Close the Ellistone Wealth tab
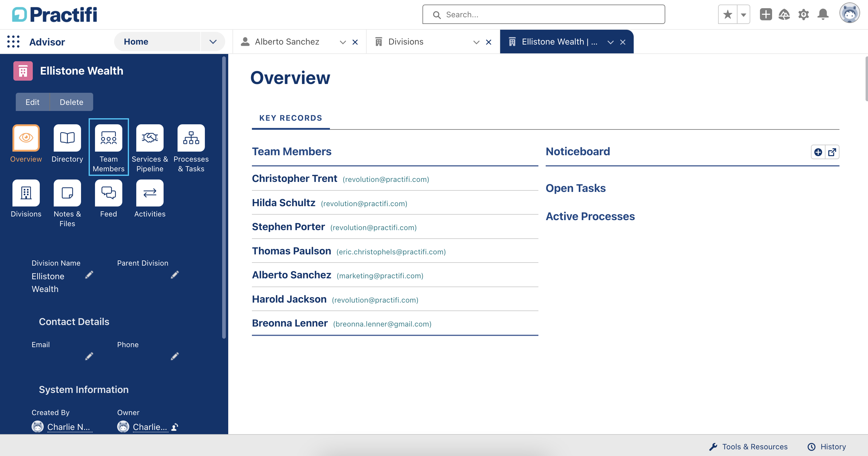Image resolution: width=868 pixels, height=456 pixels. (622, 42)
